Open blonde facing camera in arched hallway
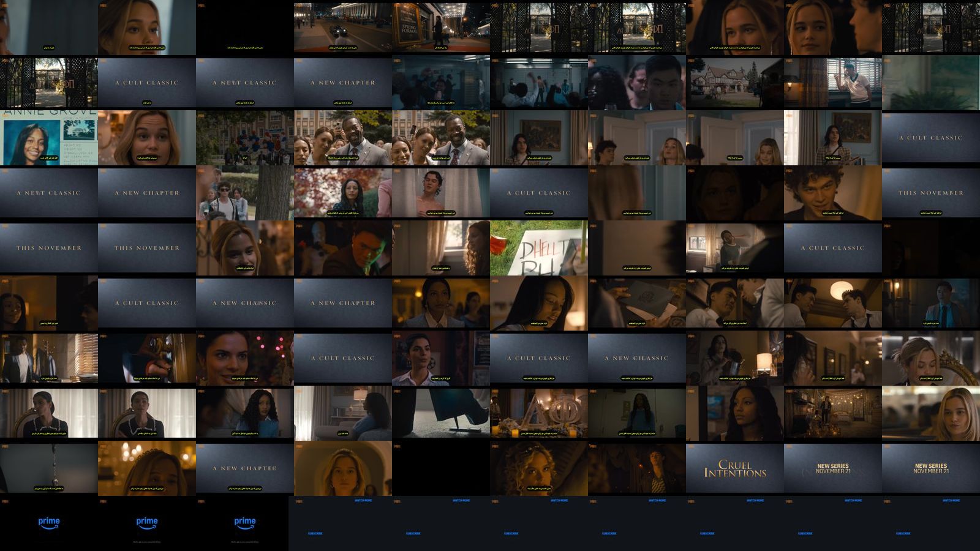Screen dimensions: 980x551 [343, 468]
